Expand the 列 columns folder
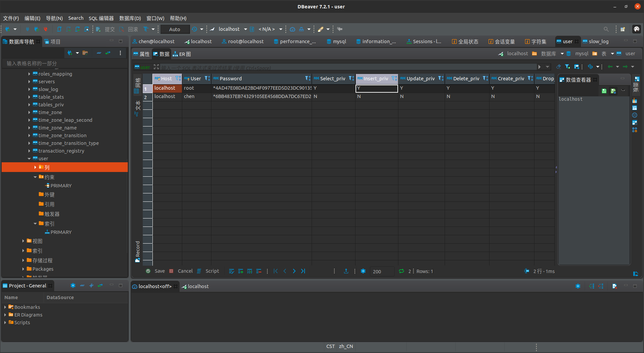 (35, 167)
